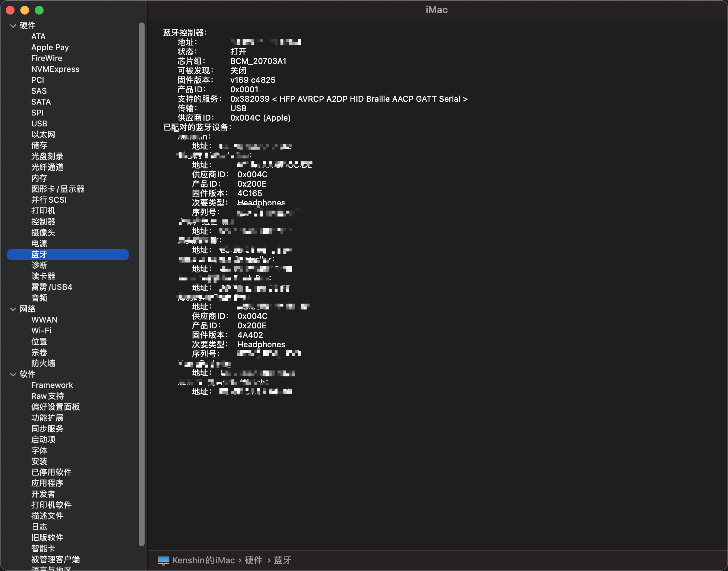Select 内存 hardware item
The image size is (728, 571).
click(x=39, y=178)
